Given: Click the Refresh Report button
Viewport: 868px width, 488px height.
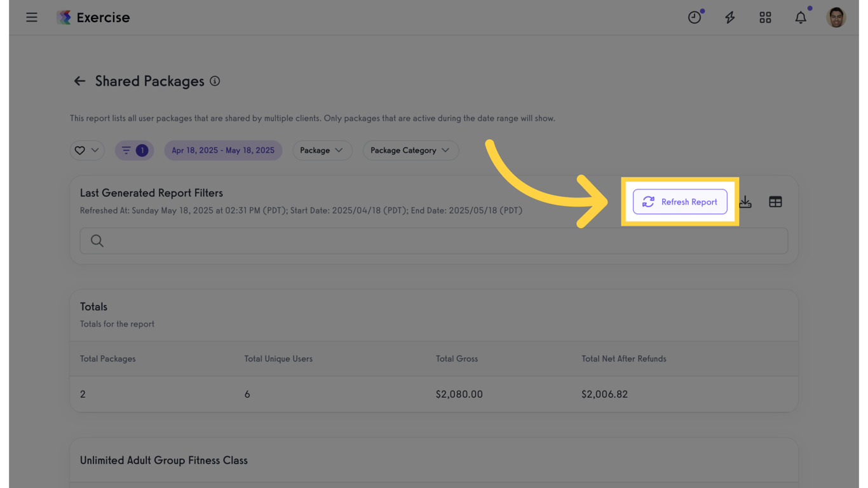Looking at the screenshot, I should point(680,202).
